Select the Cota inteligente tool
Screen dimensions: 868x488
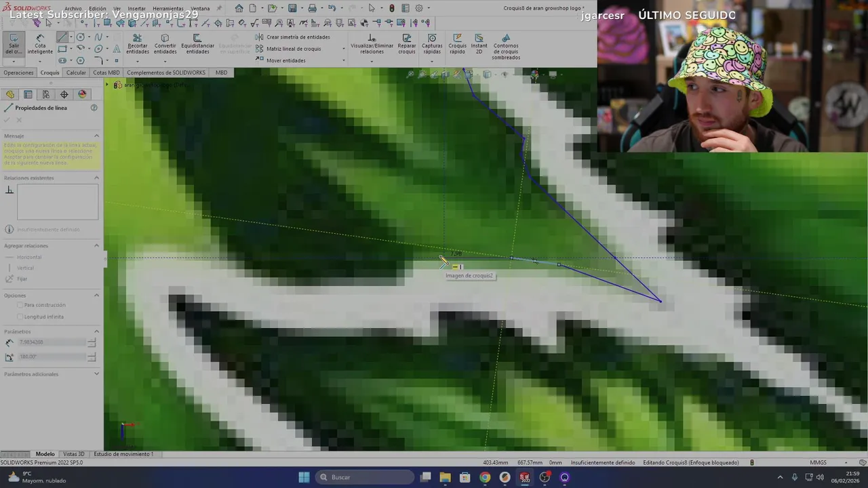[x=40, y=45]
